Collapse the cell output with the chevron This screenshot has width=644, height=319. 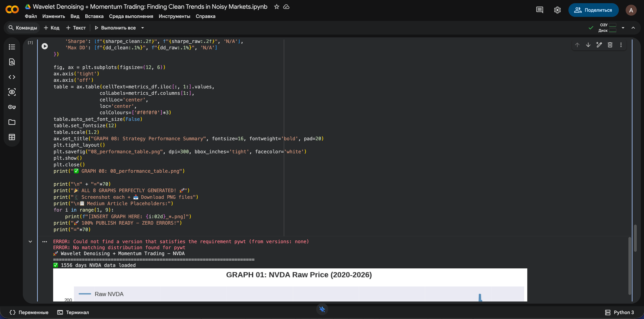[x=30, y=241]
